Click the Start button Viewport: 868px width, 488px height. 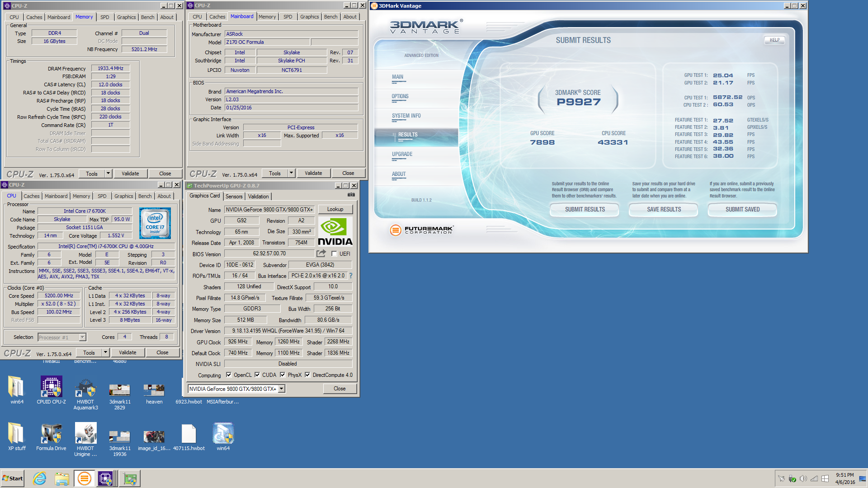click(x=13, y=479)
